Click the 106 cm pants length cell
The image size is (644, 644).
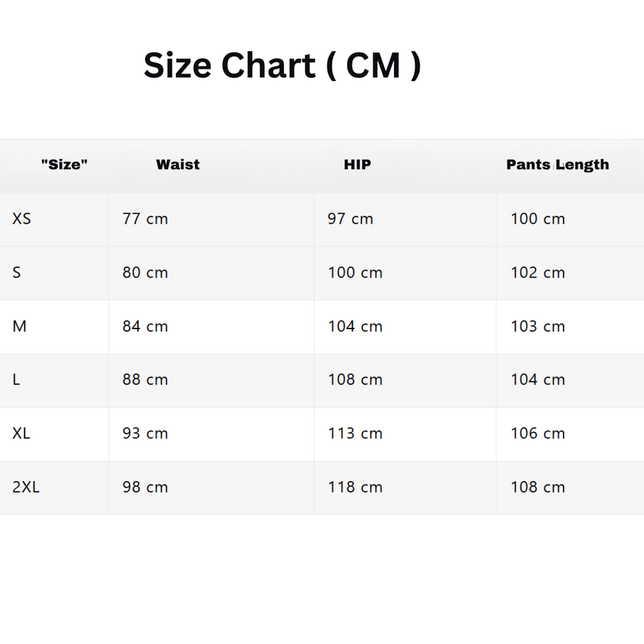coord(538,433)
